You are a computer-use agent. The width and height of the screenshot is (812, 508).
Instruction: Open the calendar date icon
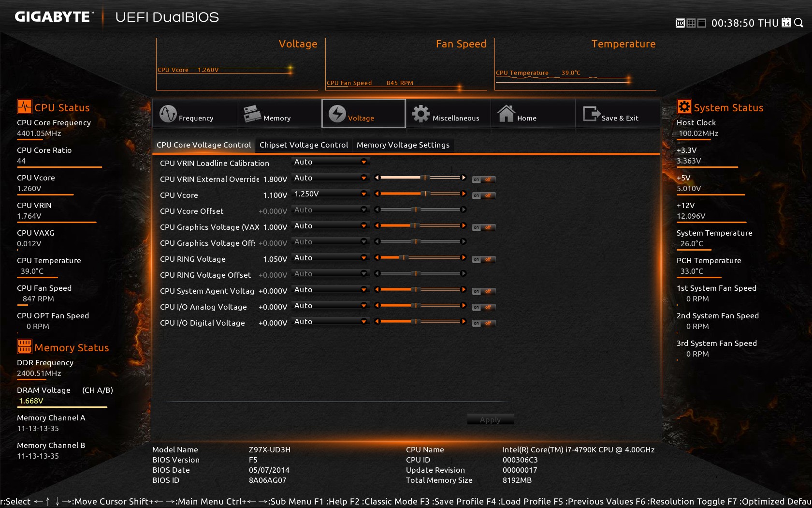click(x=786, y=23)
